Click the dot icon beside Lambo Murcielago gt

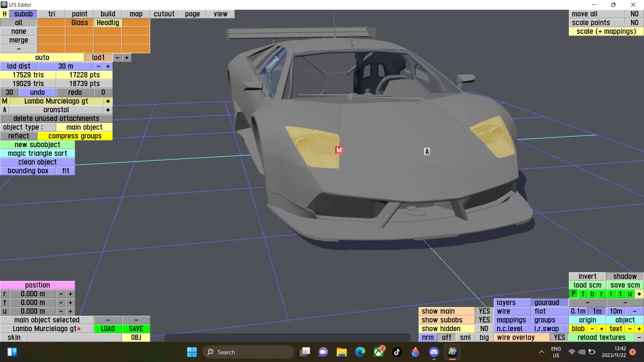coord(108,101)
